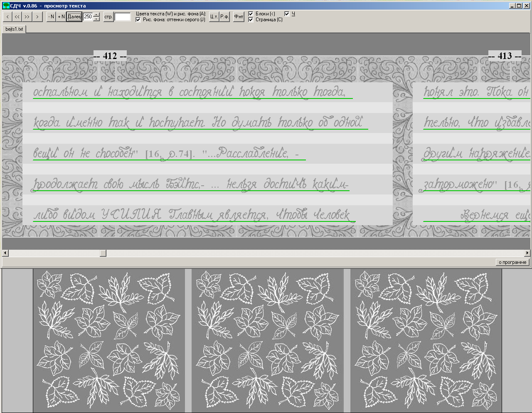Uncheck the 'Страница (C)' checkbox
Viewport: 532px width, 413px height.
251,20
